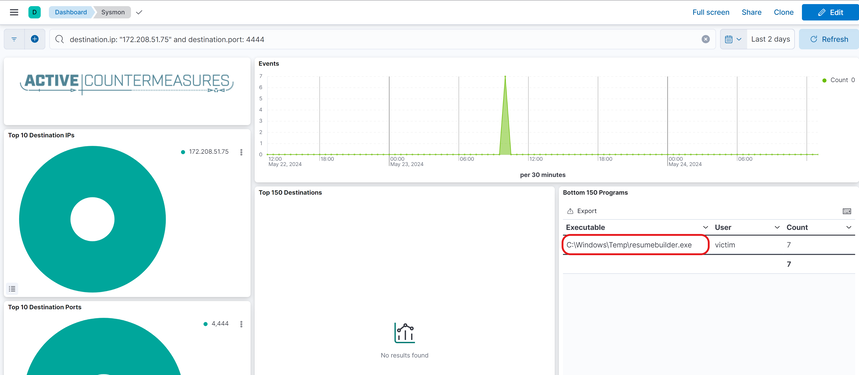859x375 pixels.
Task: Open options for 4,444 legend item
Action: 241,324
